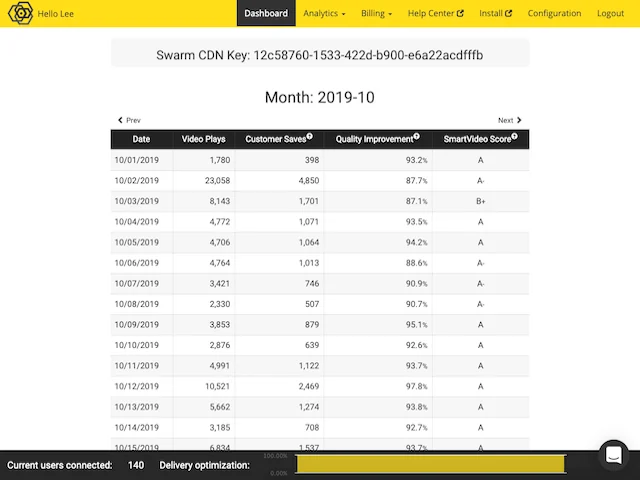Click the Month: 2019-10 heading
The height and width of the screenshot is (480, 640).
click(x=320, y=97)
